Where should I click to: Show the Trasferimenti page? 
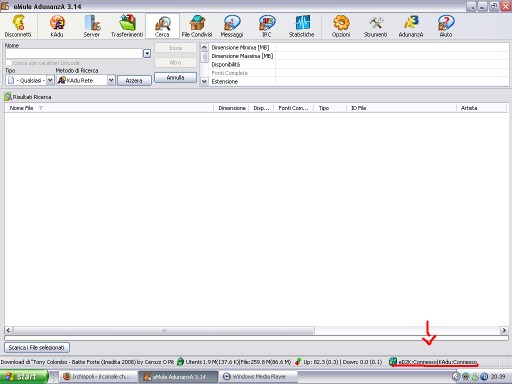pyautogui.click(x=127, y=26)
